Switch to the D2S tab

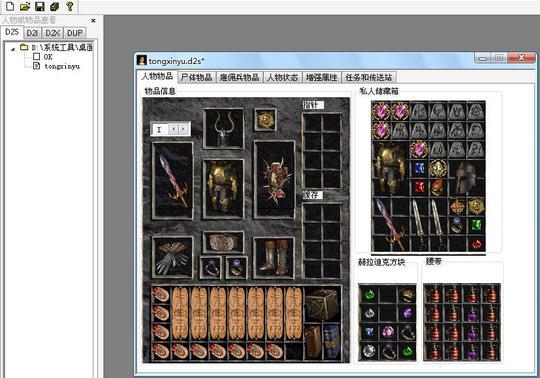(12, 32)
